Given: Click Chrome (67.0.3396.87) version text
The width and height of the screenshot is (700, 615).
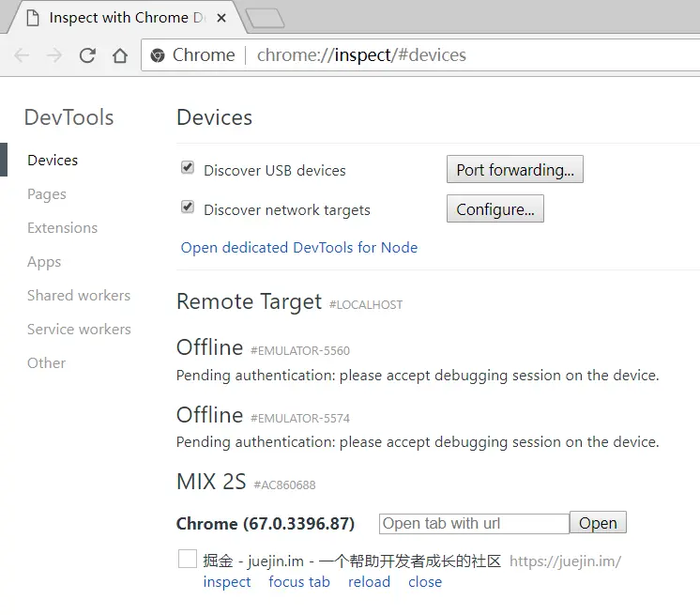Looking at the screenshot, I should pyautogui.click(x=266, y=523).
